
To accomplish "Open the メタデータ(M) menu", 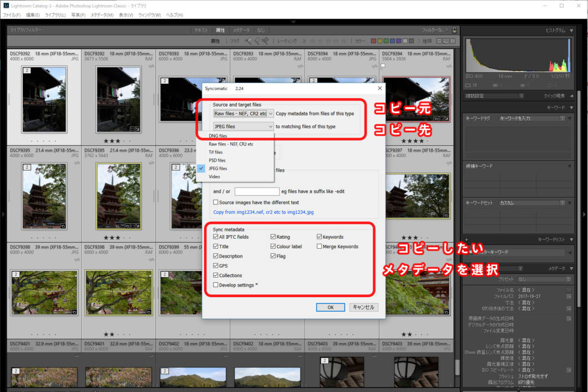I will pos(103,14).
